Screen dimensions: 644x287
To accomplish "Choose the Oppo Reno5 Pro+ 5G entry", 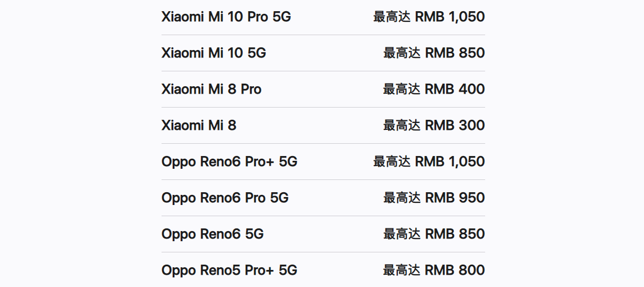I will (x=229, y=270).
